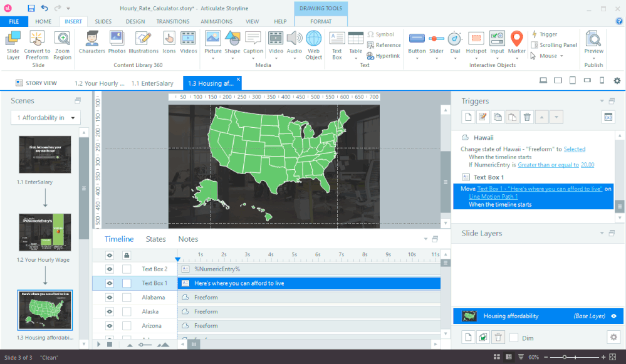Insert a Marker from the ribbon
626x364 pixels.
(x=516, y=42)
